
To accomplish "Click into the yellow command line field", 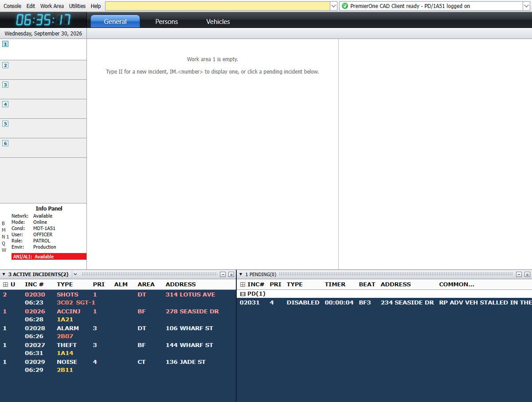I will [x=218, y=6].
